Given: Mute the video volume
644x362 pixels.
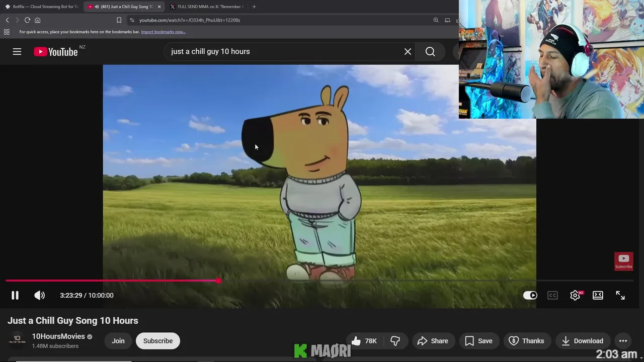Looking at the screenshot, I should click(39, 295).
